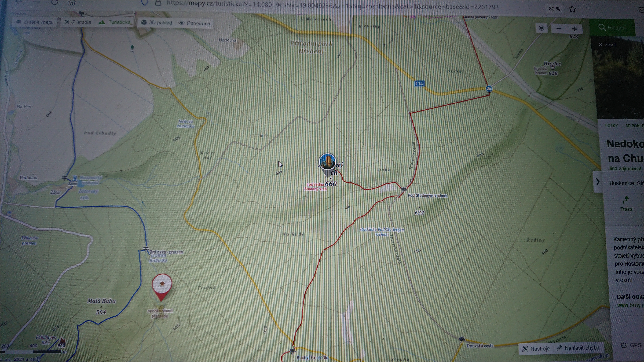This screenshot has height=362, width=644.
Task: Click the road number 114 badge
Action: click(419, 83)
